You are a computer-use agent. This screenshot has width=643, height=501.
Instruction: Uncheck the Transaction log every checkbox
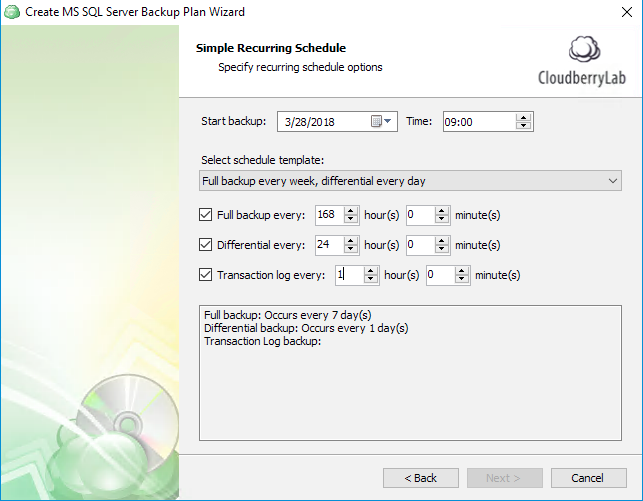pos(205,274)
